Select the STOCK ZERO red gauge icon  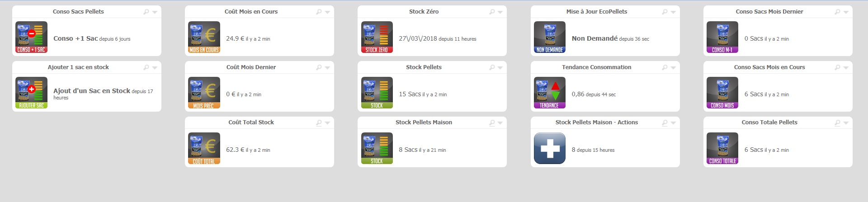click(377, 37)
